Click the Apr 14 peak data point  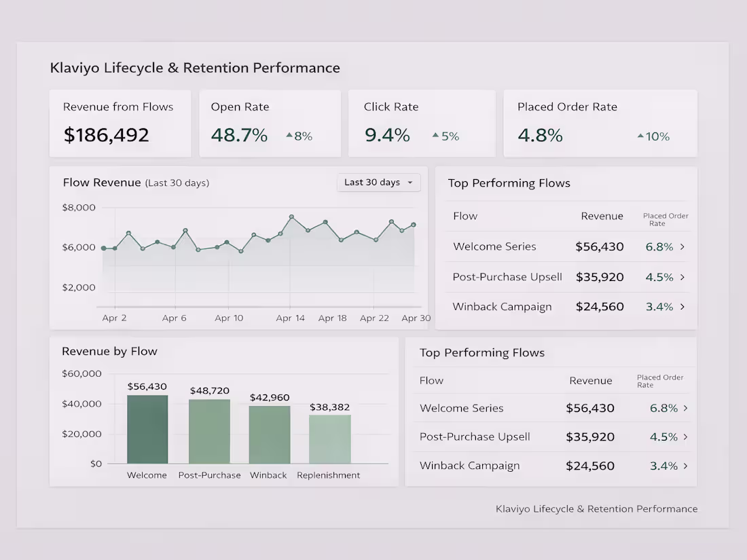(291, 217)
